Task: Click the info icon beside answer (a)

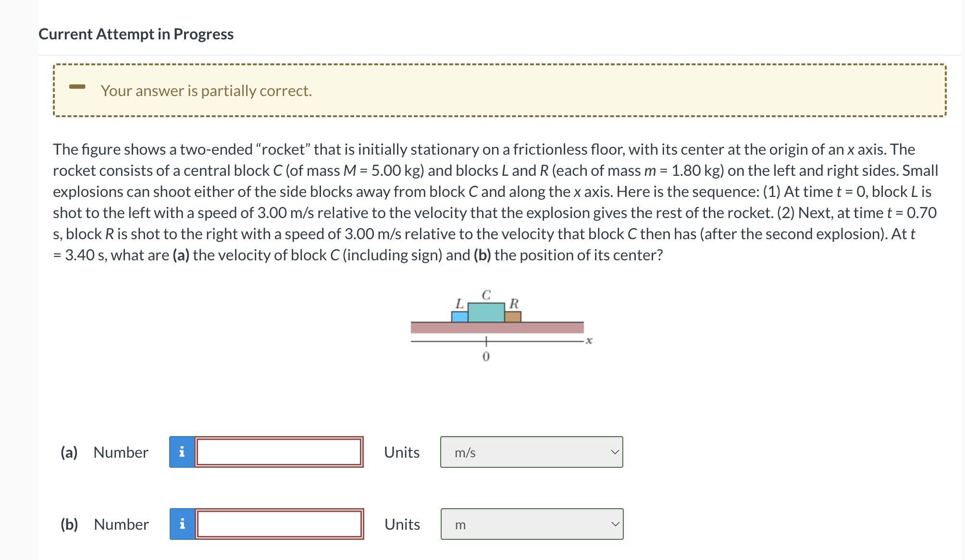Action: tap(183, 451)
